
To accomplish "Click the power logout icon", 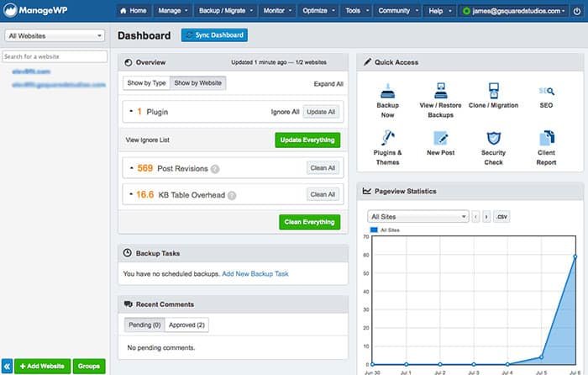I will coord(577,11).
